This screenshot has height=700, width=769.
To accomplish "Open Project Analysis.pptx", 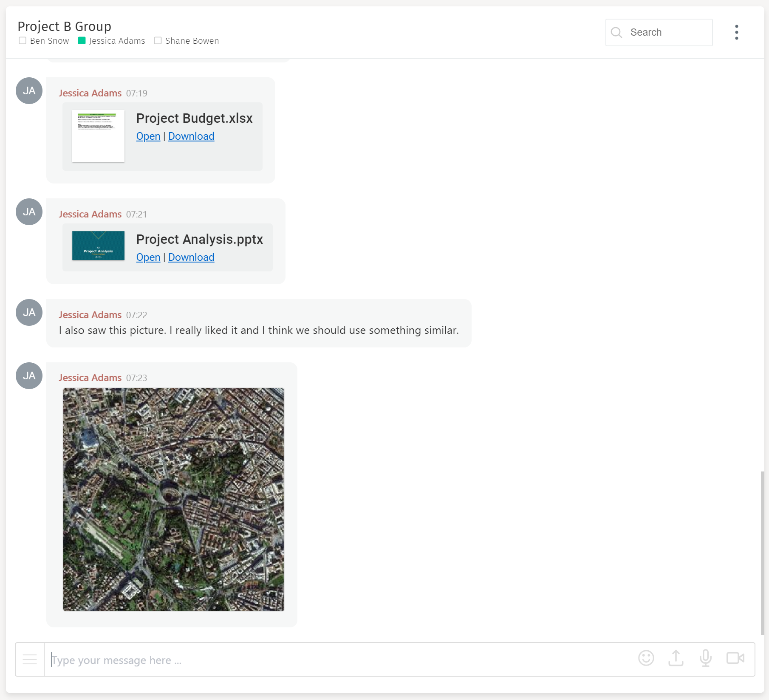I will pyautogui.click(x=148, y=257).
